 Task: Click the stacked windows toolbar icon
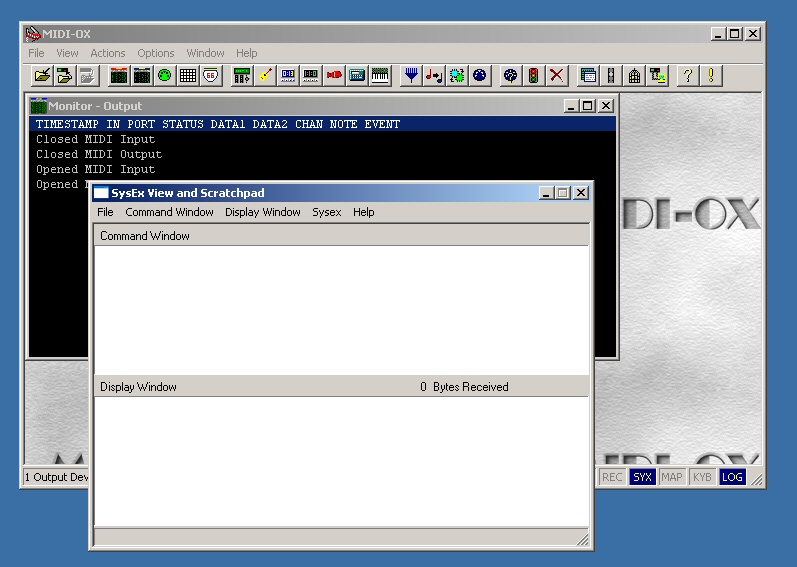point(588,76)
